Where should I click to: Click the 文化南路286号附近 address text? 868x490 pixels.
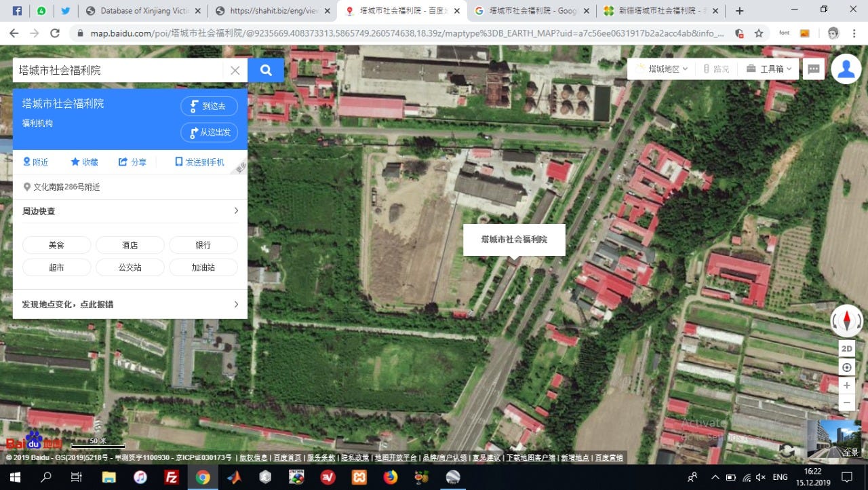pos(66,187)
